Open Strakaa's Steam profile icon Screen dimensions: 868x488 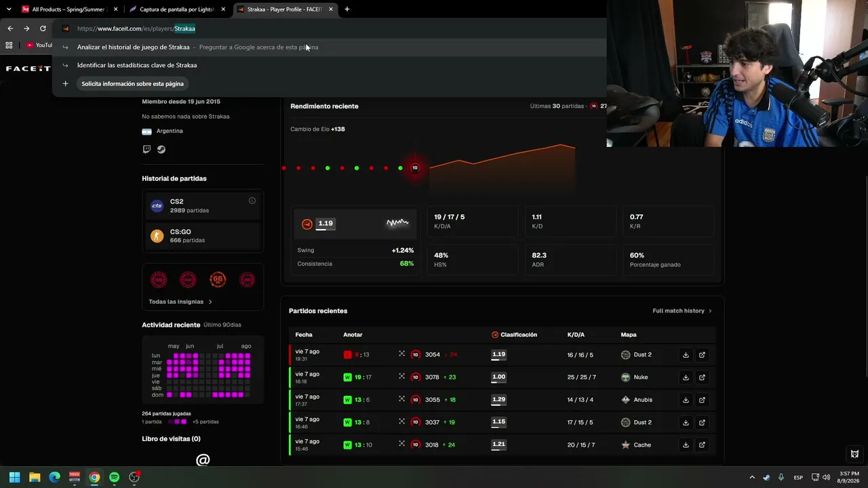(161, 149)
